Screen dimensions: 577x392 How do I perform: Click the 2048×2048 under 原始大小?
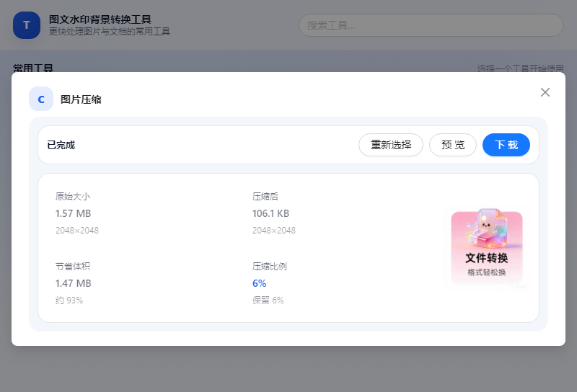[77, 230]
